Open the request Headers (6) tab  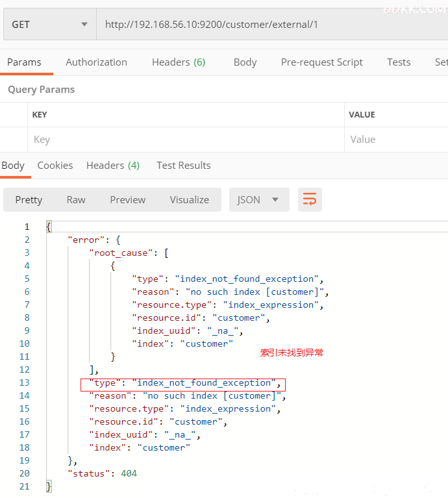pyautogui.click(x=179, y=62)
